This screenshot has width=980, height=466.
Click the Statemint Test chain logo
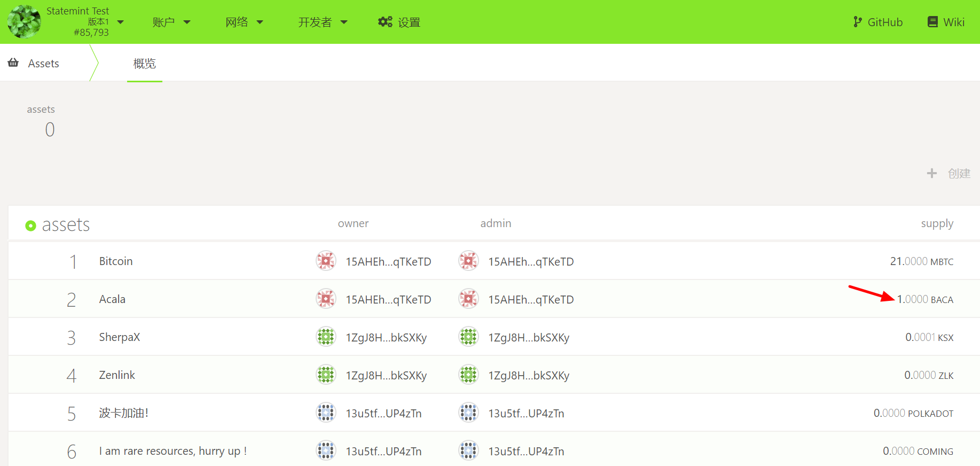pyautogui.click(x=24, y=22)
